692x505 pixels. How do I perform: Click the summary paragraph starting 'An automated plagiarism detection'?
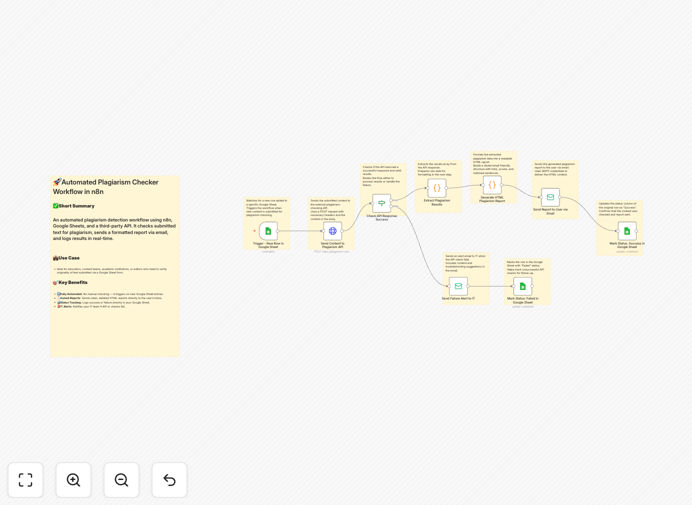(114, 229)
